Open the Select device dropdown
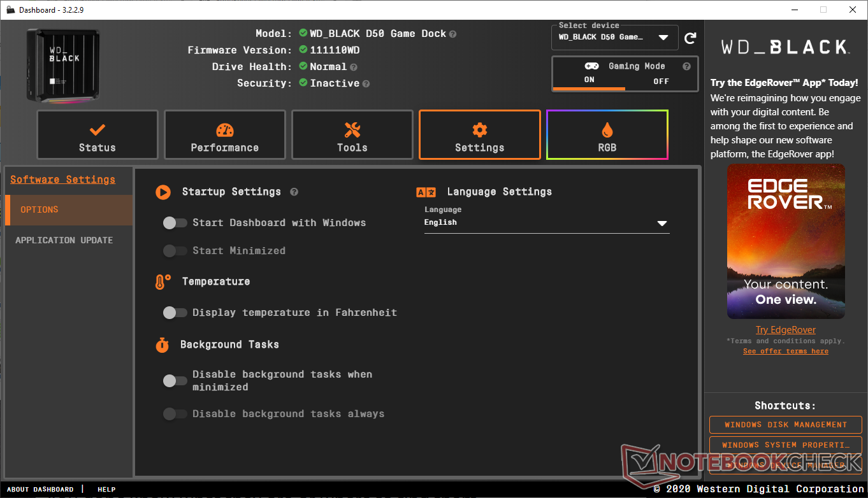The width and height of the screenshot is (868, 498). [x=614, y=37]
